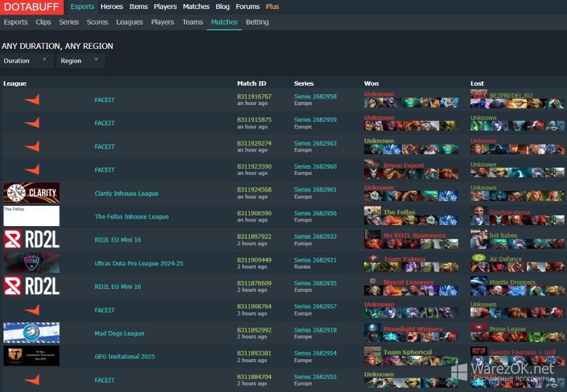The image size is (567, 392).
Task: Select Esports in the top navigation bar
Action: tap(82, 7)
